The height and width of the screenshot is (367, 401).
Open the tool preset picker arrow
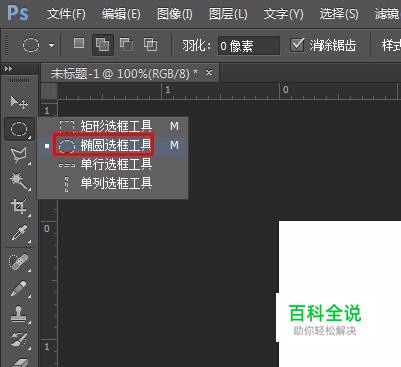point(51,45)
